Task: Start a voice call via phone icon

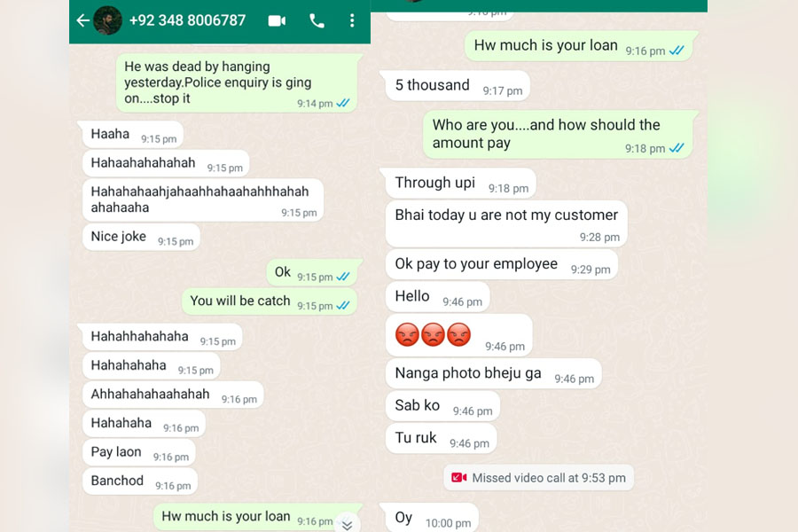Action: (x=317, y=21)
